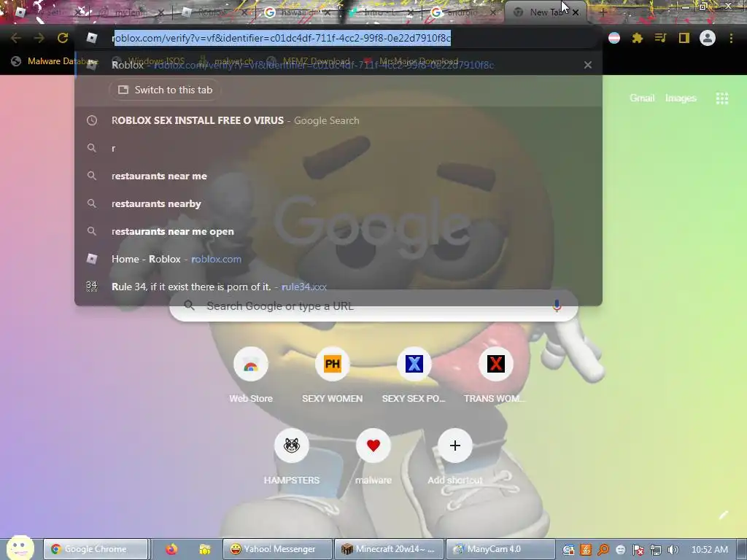Click the round extension icon beside puzzle piece
The height and width of the screenshot is (560, 747).
614,38
